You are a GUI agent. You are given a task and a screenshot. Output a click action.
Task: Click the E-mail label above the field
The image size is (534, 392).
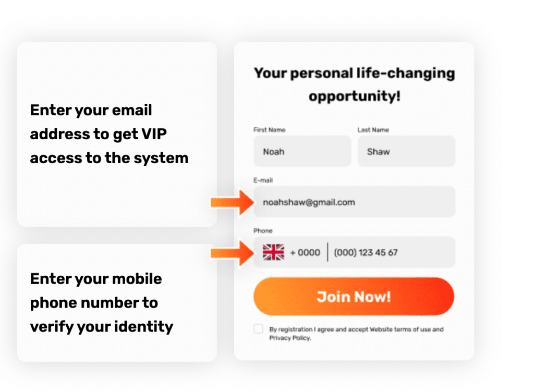[263, 180]
